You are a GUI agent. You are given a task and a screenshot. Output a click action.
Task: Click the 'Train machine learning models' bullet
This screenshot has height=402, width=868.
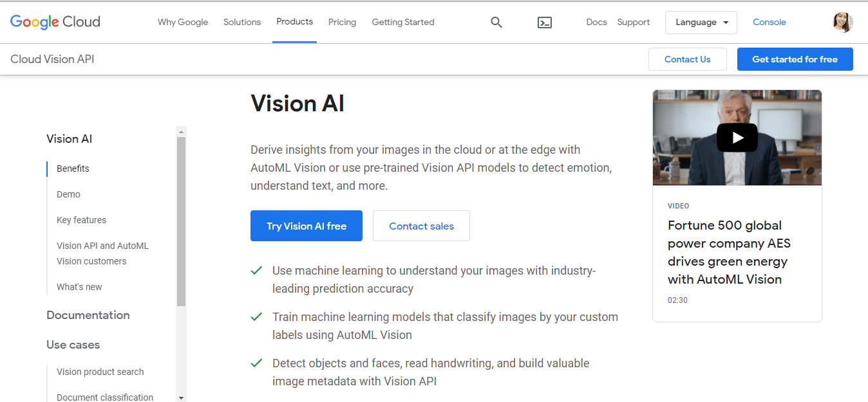(445, 326)
